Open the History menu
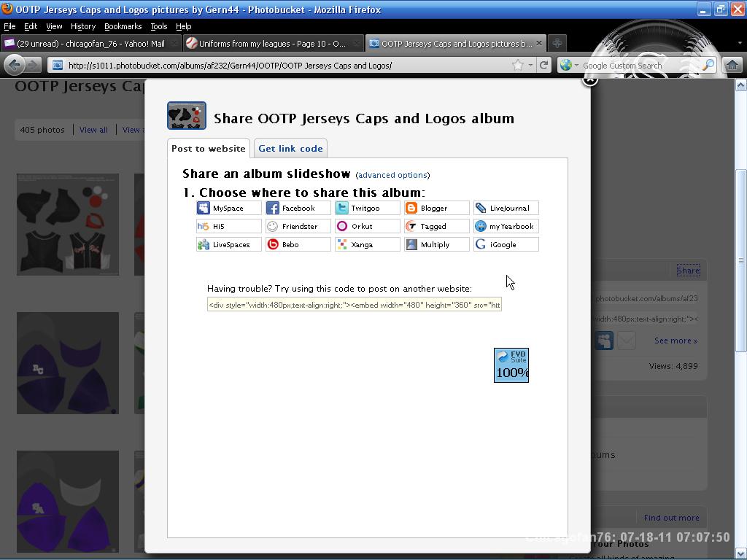The height and width of the screenshot is (560, 747). coord(83,26)
